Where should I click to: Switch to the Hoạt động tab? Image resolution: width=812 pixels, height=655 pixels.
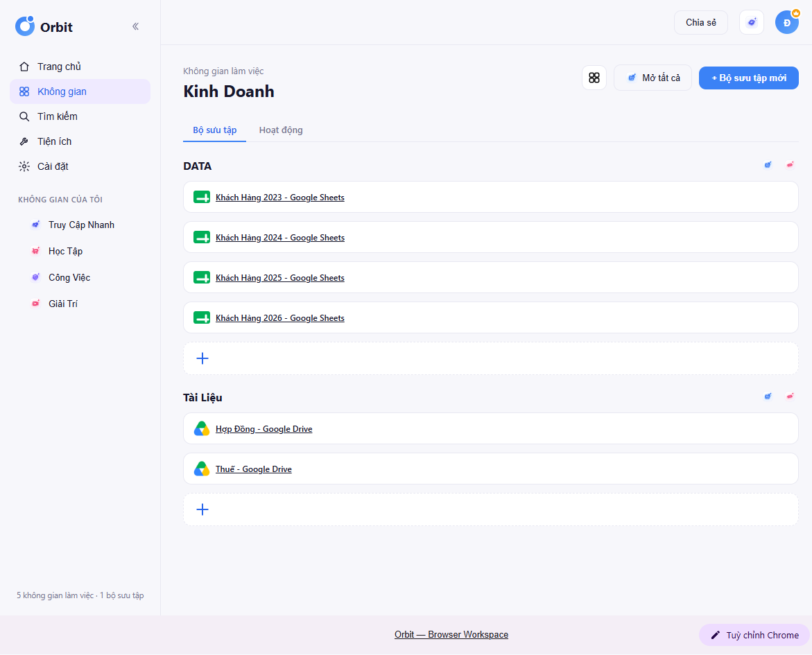click(x=281, y=130)
